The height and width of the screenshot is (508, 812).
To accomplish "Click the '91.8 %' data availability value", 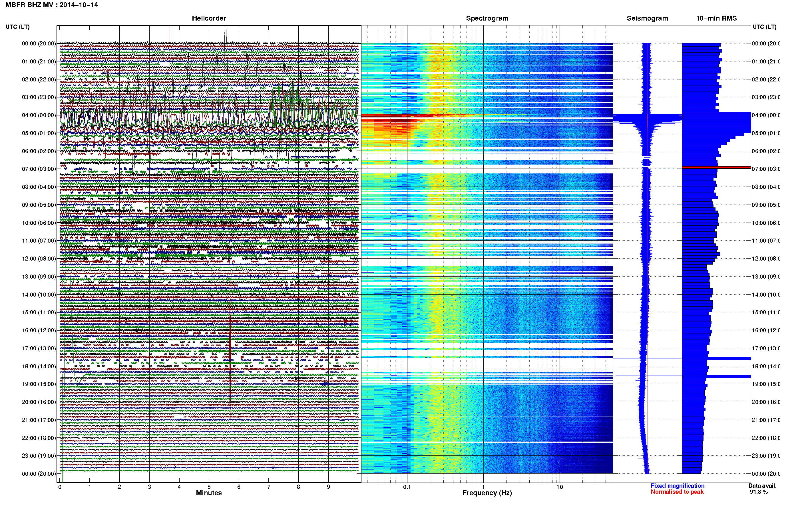I will click(x=758, y=492).
